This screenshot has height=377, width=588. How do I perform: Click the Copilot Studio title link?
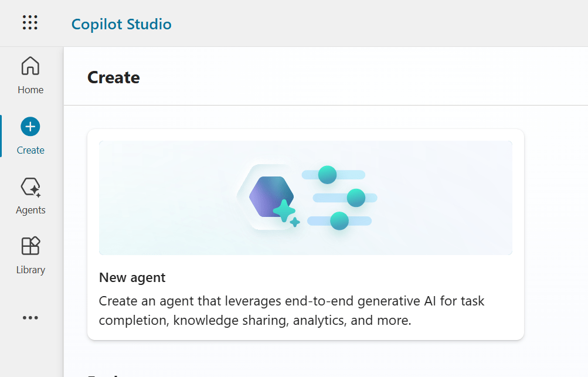pos(121,24)
